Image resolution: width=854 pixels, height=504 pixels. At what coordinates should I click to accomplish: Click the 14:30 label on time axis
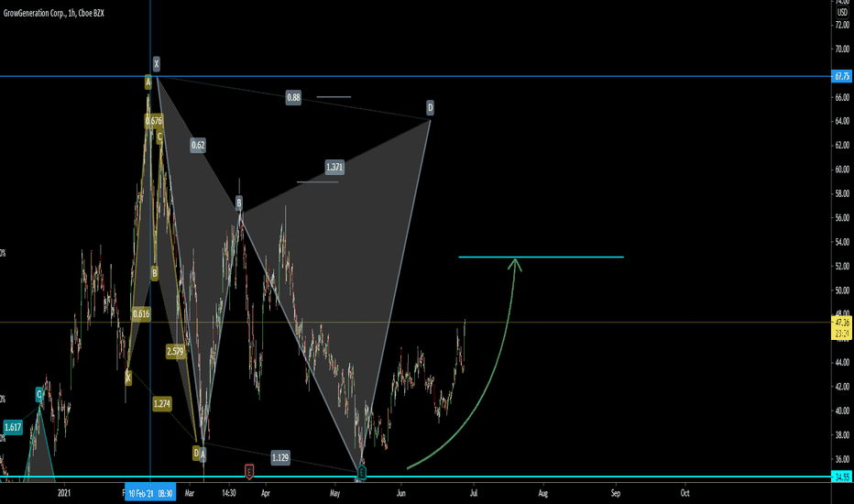[x=229, y=493]
